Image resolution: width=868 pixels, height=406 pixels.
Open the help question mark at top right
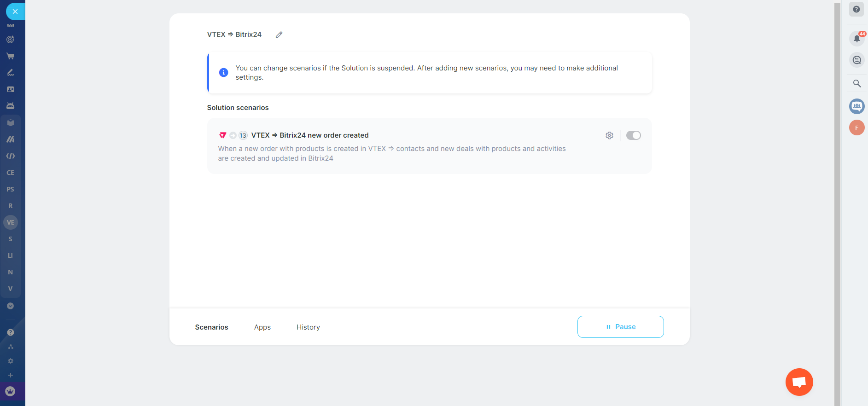(x=856, y=9)
